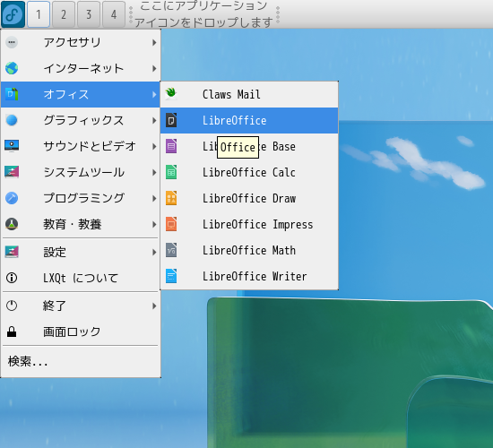
Task: Click the Settings (設定) icon
Action: pos(12,252)
